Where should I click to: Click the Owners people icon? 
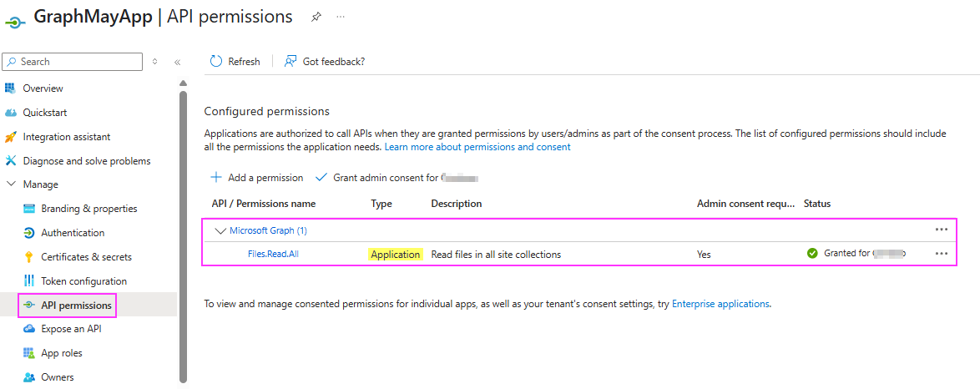click(28, 377)
